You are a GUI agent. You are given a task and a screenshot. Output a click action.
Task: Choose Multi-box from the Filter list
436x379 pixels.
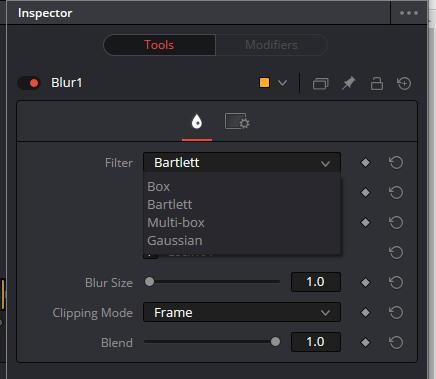click(176, 223)
